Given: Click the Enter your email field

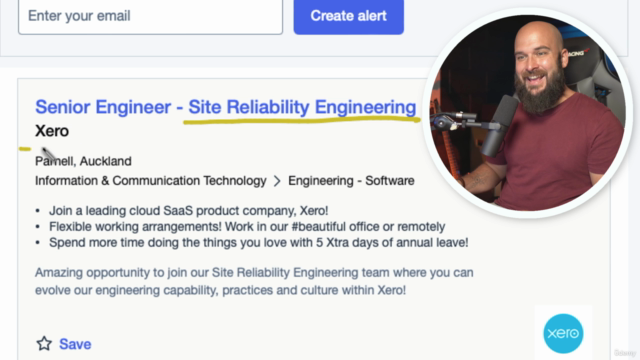Looking at the screenshot, I should click(150, 16).
